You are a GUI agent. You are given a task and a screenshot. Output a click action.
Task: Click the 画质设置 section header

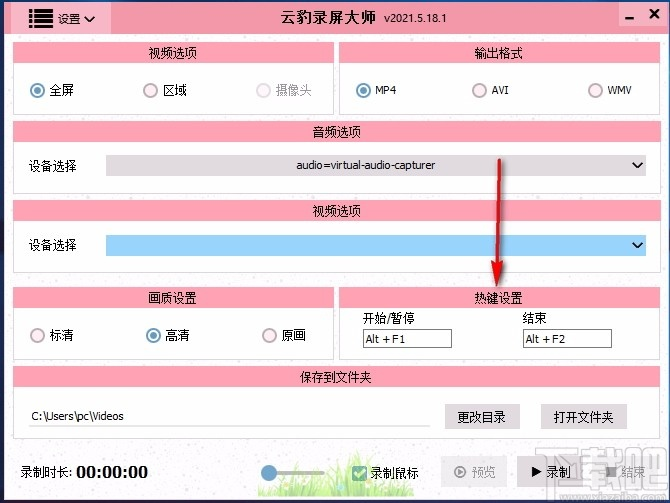click(x=173, y=298)
